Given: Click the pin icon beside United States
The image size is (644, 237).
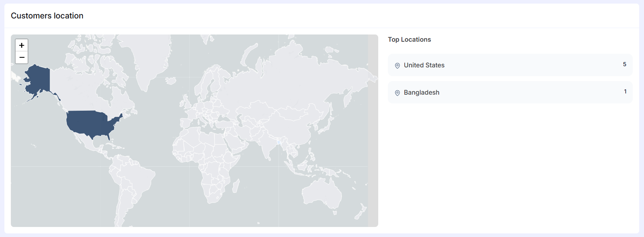Looking at the screenshot, I should 397,66.
